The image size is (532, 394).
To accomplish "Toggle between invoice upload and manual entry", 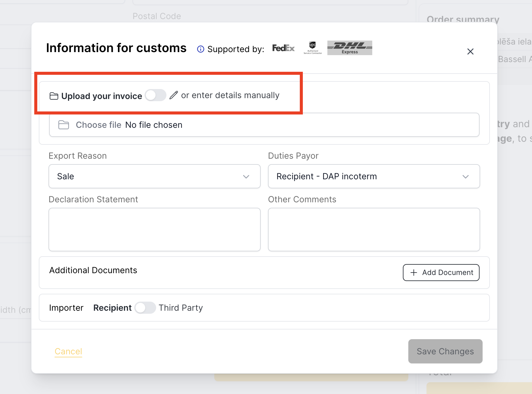I will [x=156, y=95].
